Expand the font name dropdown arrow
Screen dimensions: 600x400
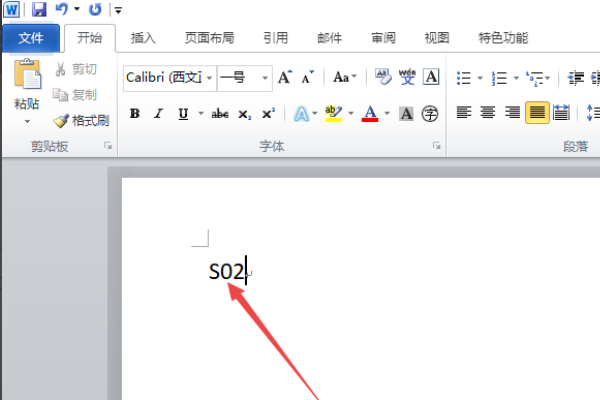point(210,78)
